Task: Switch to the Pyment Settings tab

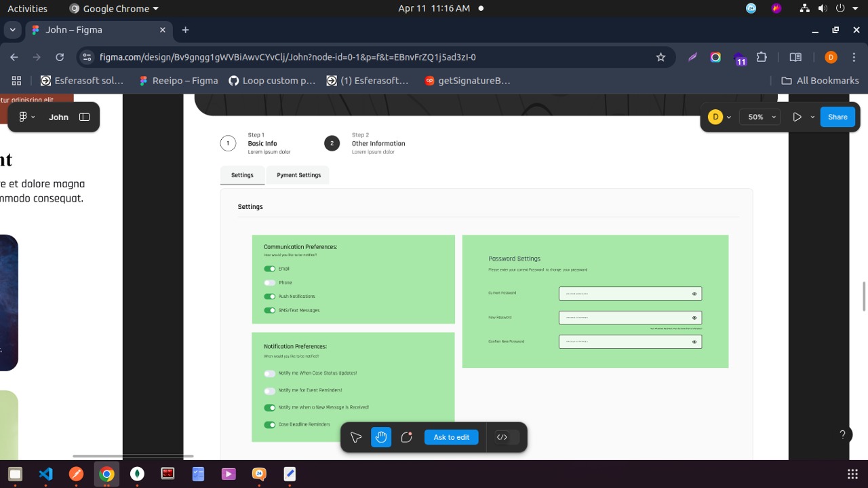Action: [x=298, y=175]
